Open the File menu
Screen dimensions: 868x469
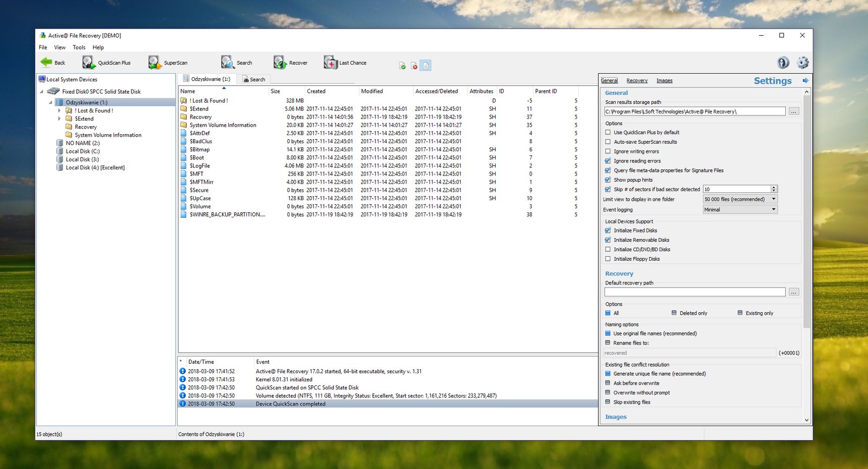click(43, 47)
